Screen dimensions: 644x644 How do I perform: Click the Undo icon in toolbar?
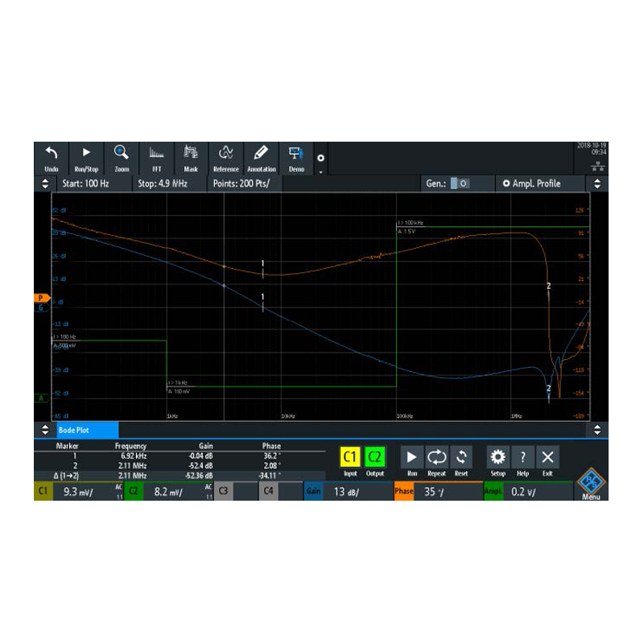[x=52, y=158]
